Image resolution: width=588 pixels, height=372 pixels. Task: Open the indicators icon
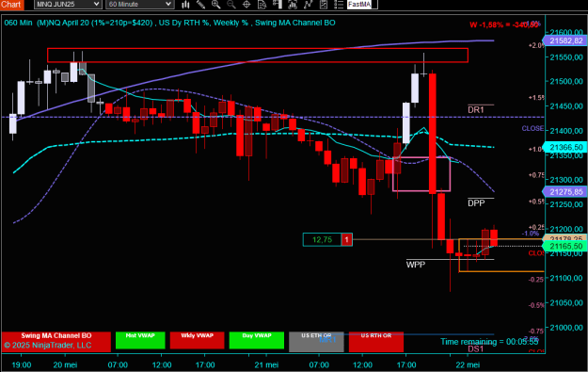[x=308, y=4]
